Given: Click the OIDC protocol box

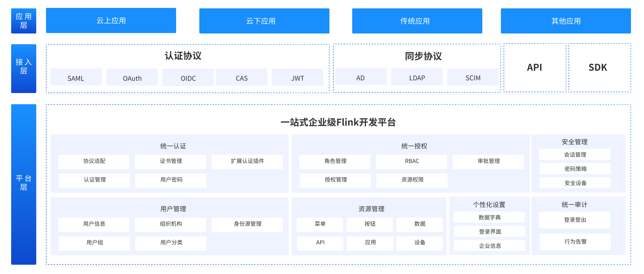Looking at the screenshot, I should (188, 77).
